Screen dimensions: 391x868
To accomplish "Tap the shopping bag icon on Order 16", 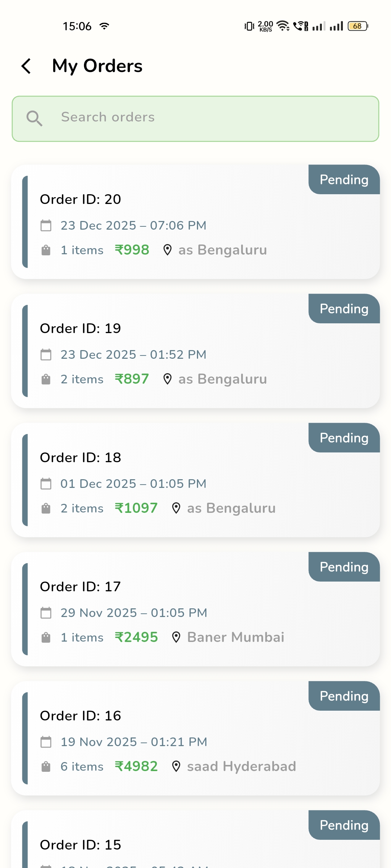I will 46,767.
